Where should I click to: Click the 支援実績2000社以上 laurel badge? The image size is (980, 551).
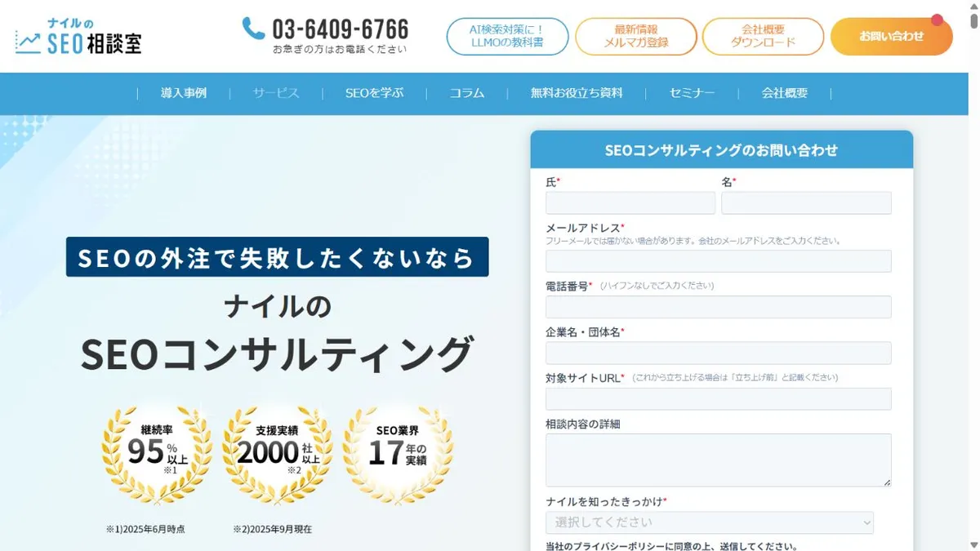[278, 453]
